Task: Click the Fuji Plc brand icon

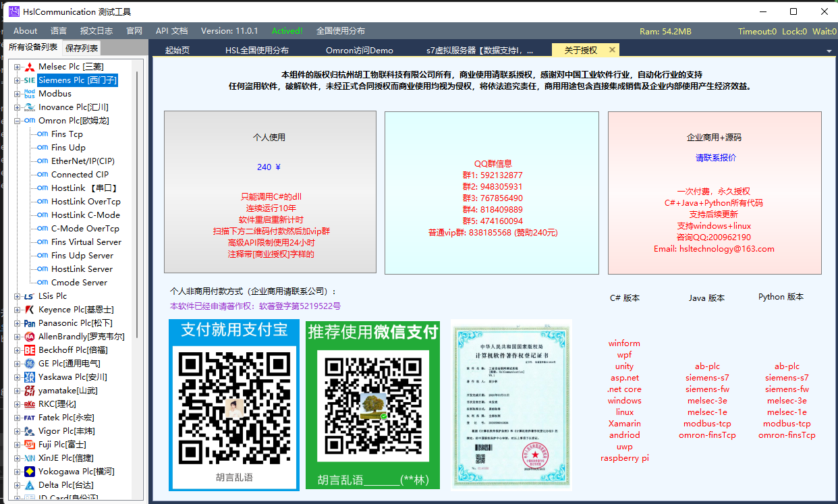Action: [29, 445]
